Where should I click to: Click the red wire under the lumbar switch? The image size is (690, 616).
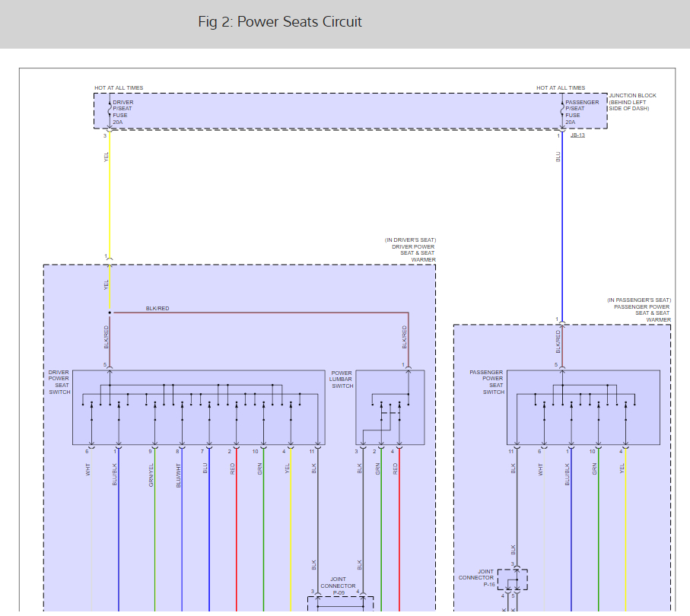point(399,532)
